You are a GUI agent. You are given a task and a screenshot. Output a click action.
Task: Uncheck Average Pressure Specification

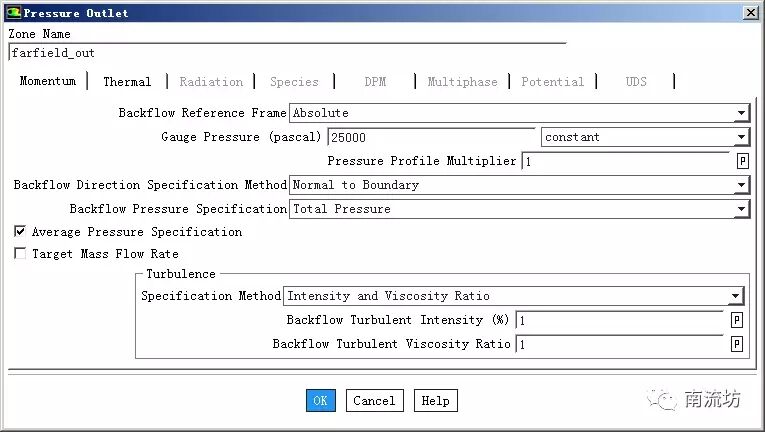click(20, 232)
